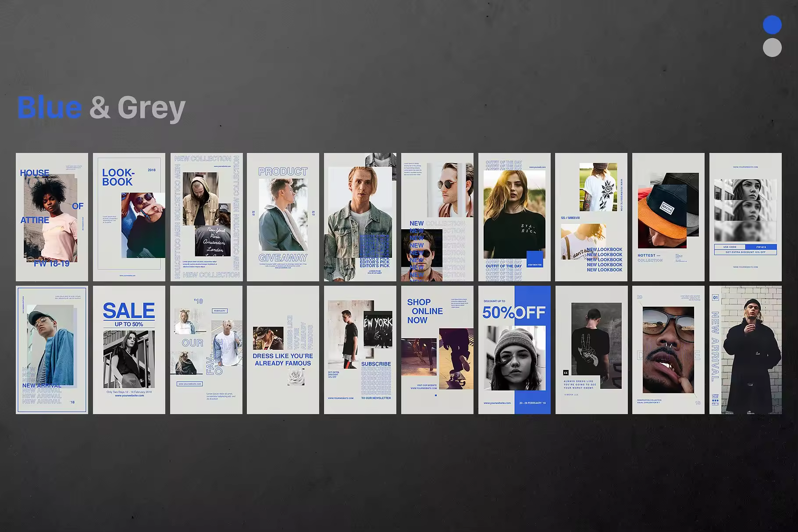Image resolution: width=798 pixels, height=532 pixels.
Task: Click the 'Blue' heading word
Action: tap(50, 107)
